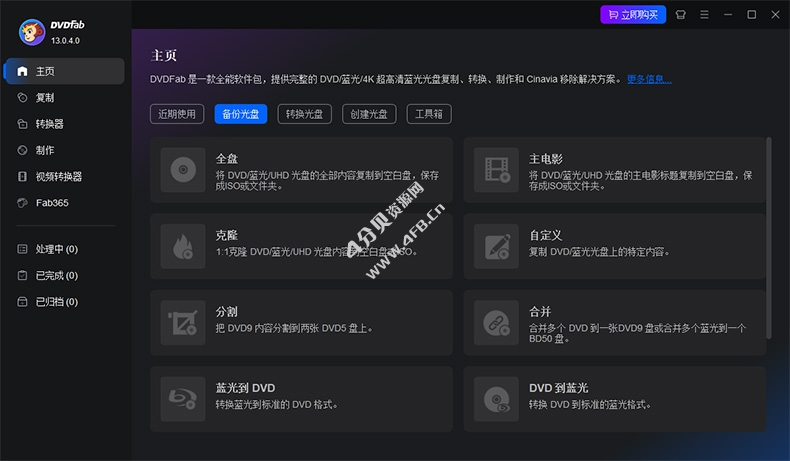Viewport: 790px width, 461px height.
Task: Open Fab365 in the sidebar
Action: point(52,202)
